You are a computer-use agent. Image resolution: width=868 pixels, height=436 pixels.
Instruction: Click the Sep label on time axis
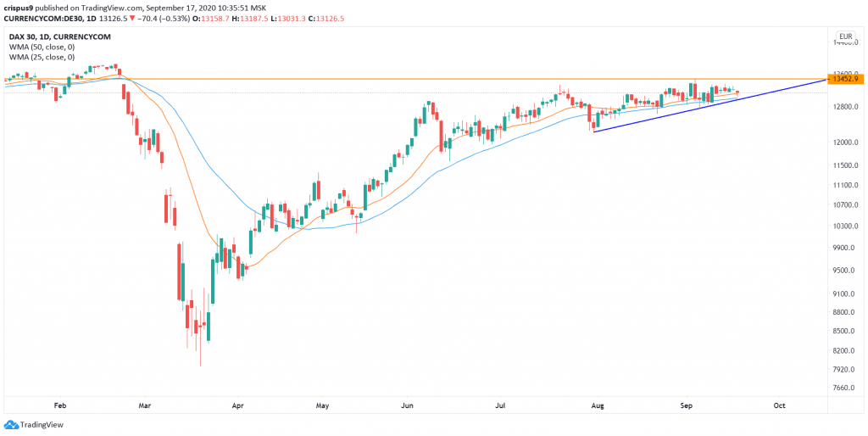(x=687, y=406)
